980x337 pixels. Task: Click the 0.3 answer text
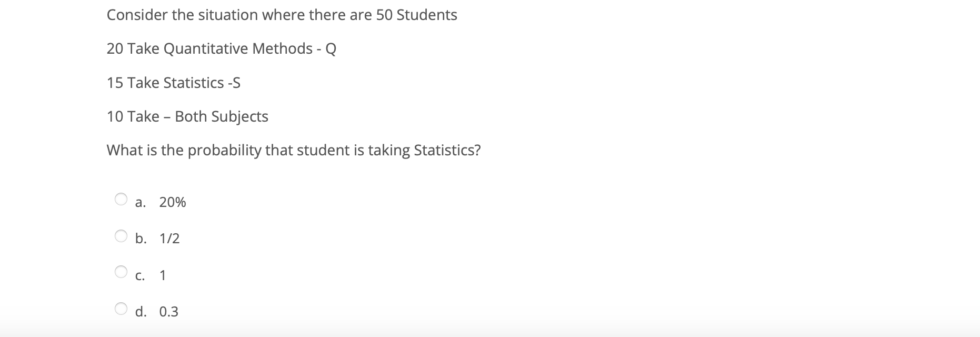coord(169,312)
